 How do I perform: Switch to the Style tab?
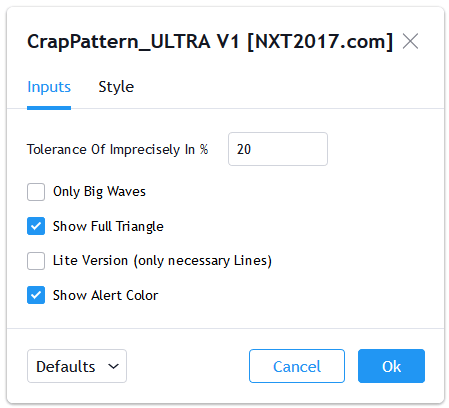[x=116, y=87]
